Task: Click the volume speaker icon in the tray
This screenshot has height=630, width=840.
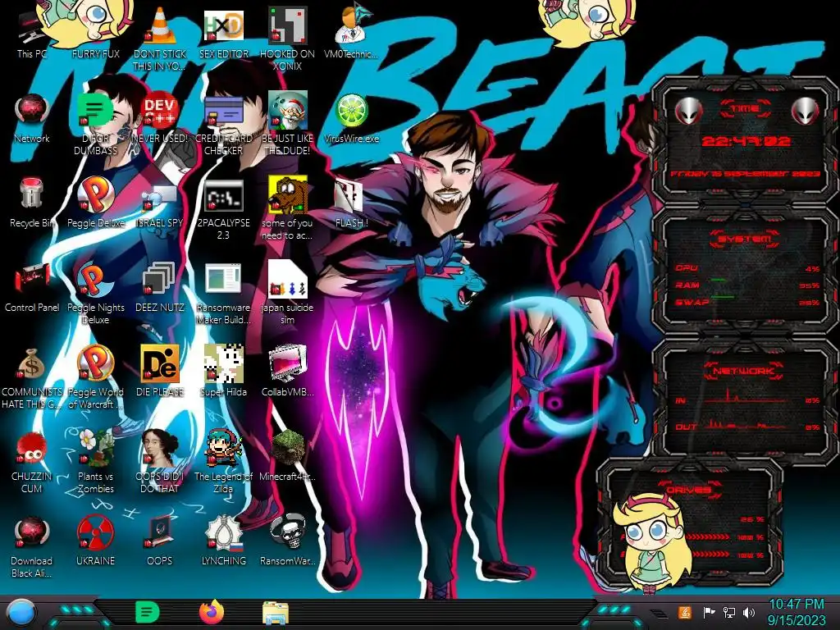Action: [x=749, y=612]
